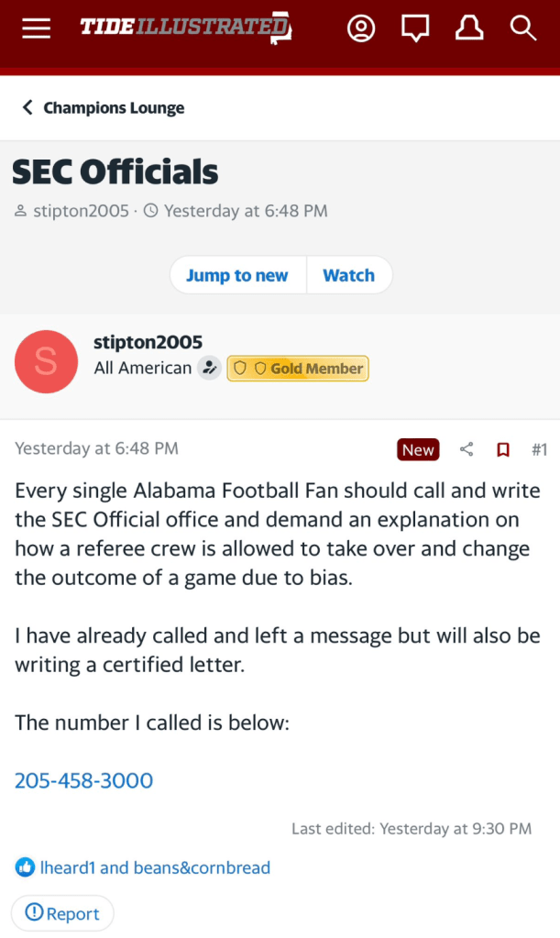The width and height of the screenshot is (560, 938).
Task: Click stipton2005 under the thread title
Action: (x=81, y=211)
